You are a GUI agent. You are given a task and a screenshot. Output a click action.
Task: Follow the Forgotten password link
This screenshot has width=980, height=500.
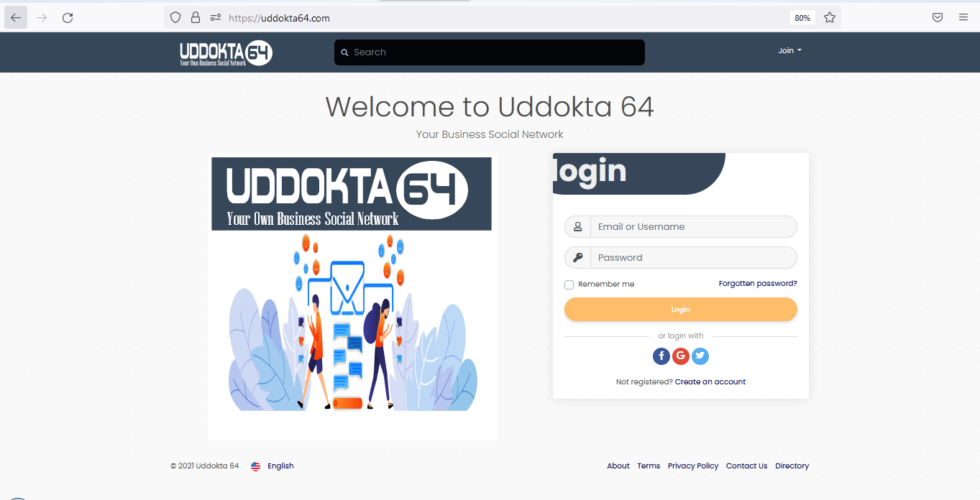pos(758,284)
